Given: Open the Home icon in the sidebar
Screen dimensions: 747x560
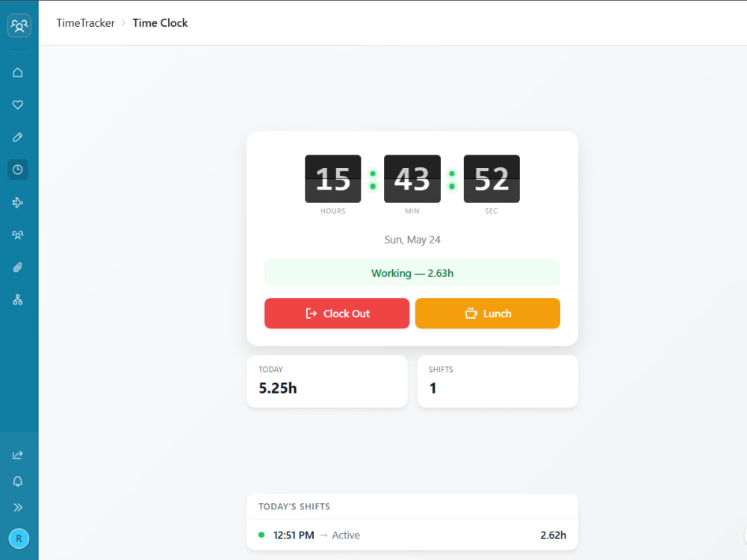Looking at the screenshot, I should [18, 72].
